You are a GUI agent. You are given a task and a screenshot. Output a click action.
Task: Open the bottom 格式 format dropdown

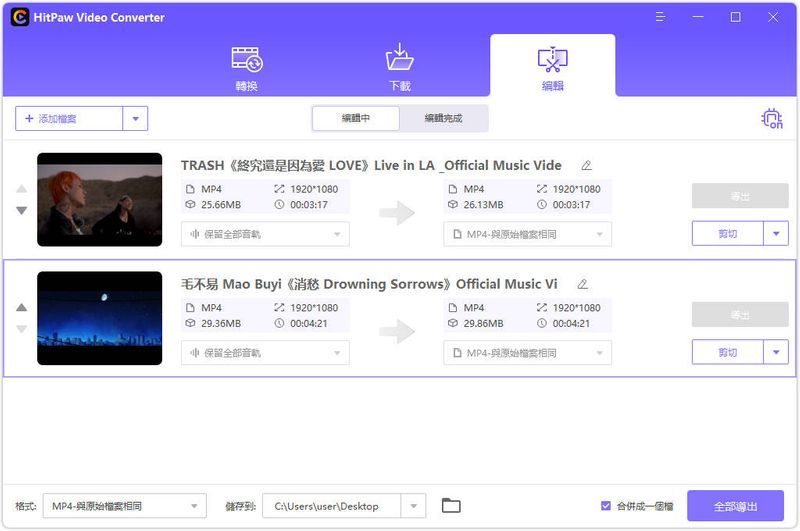(124, 506)
